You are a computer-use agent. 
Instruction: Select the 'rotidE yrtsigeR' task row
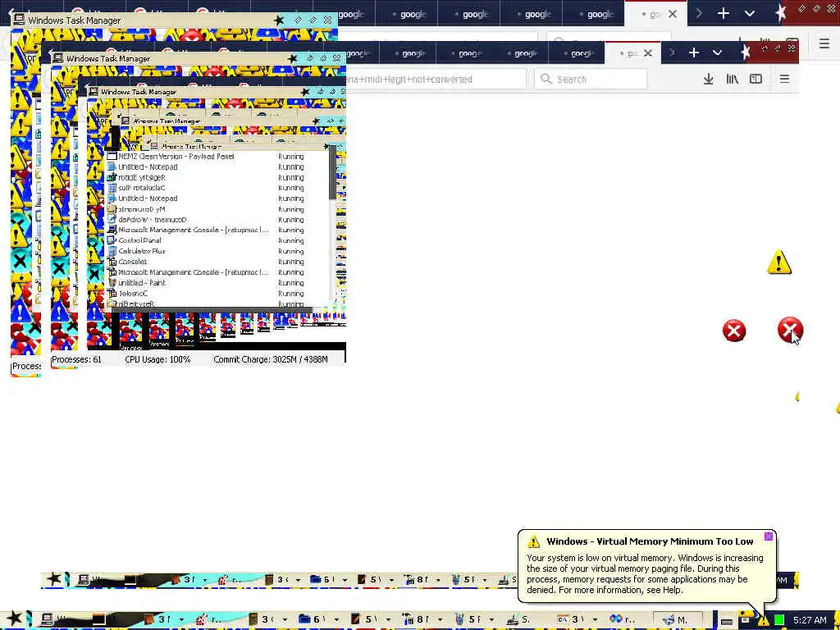click(x=218, y=177)
